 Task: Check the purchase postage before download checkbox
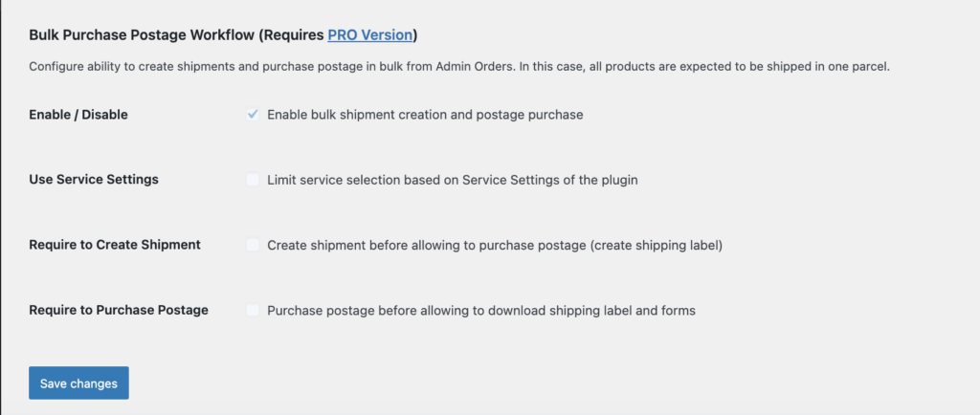coord(253,310)
